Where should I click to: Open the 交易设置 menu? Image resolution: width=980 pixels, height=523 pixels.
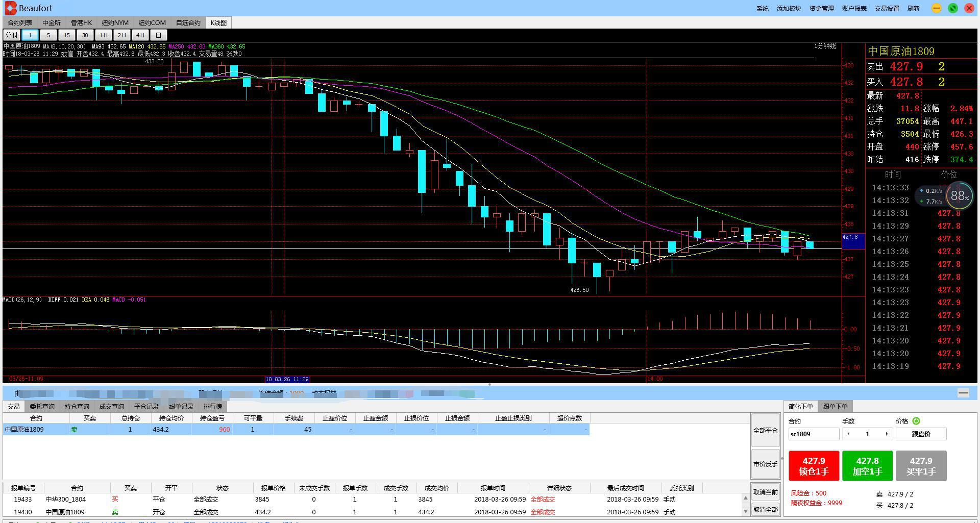coord(887,8)
